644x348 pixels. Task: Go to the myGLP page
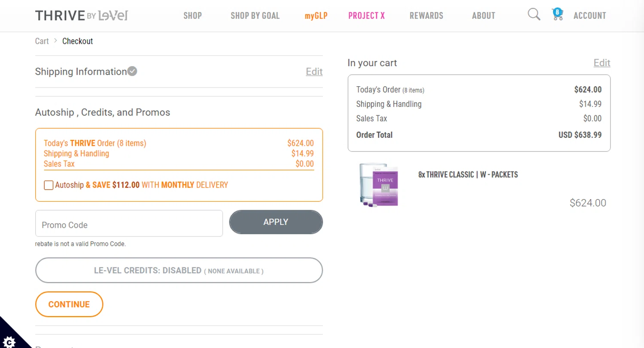316,16
